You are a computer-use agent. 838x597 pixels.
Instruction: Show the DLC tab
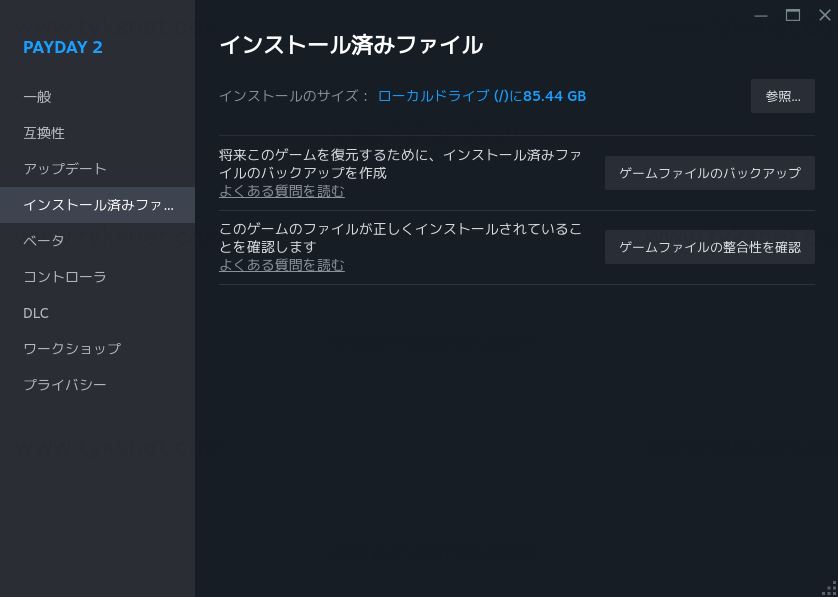pyautogui.click(x=97, y=313)
